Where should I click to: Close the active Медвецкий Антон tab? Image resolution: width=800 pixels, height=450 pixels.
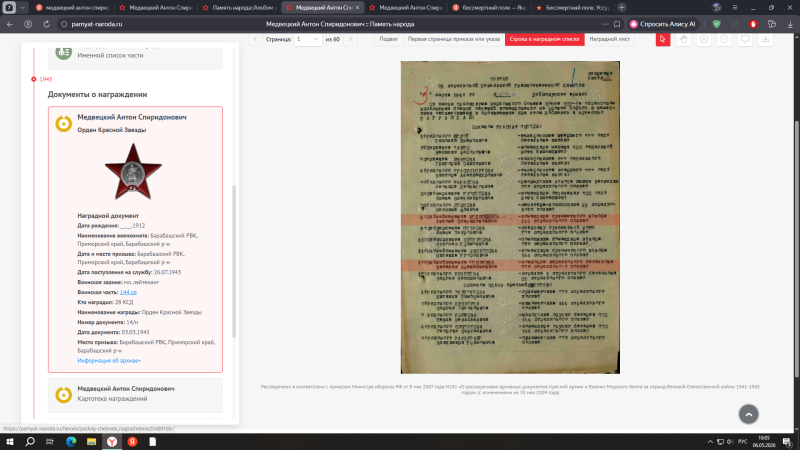tap(357, 8)
